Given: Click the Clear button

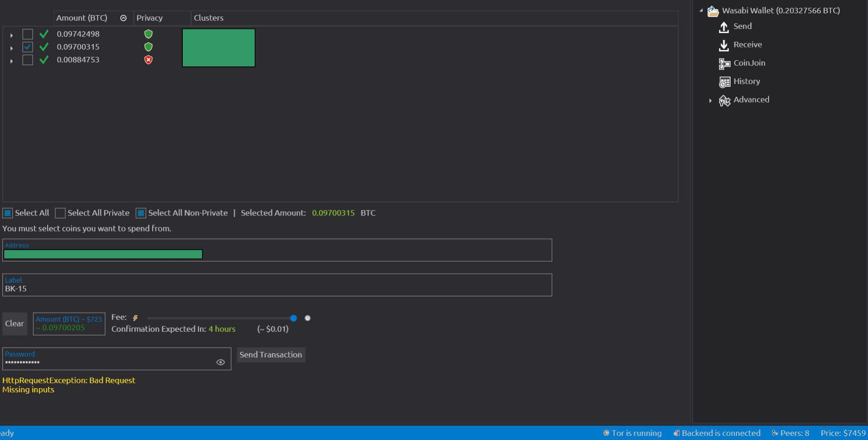Looking at the screenshot, I should [x=15, y=324].
